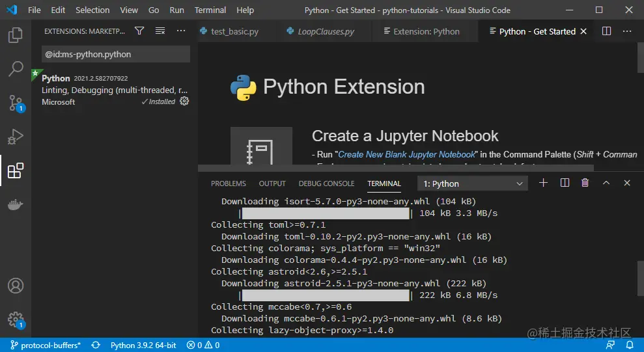This screenshot has height=352, width=644.
Task: Open the Accounts icon in activity bar
Action: [x=16, y=286]
